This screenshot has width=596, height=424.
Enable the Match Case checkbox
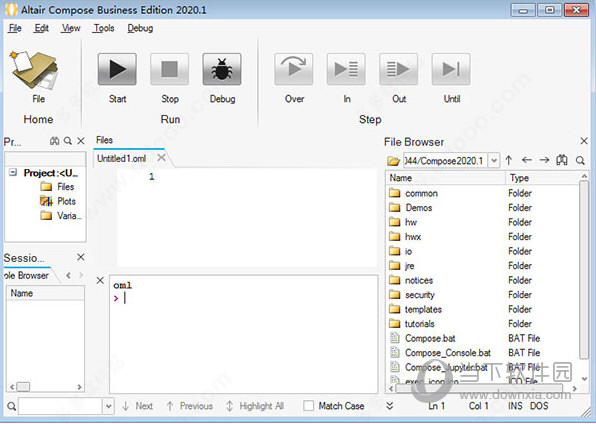309,406
